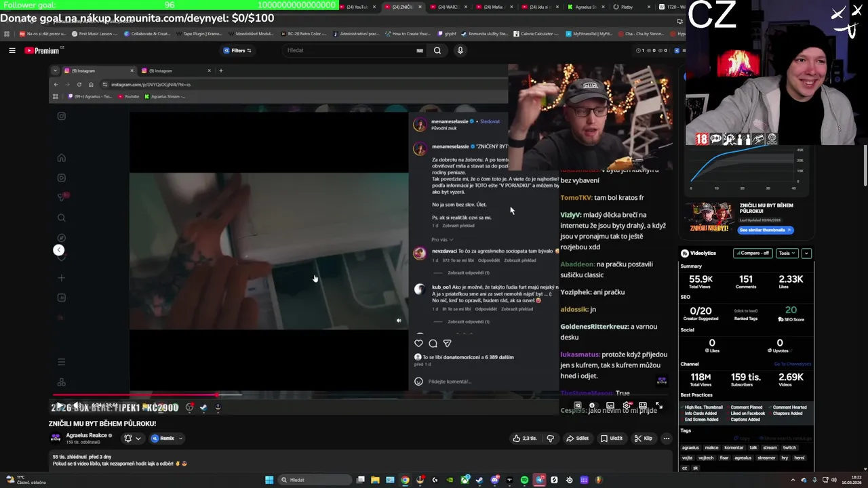Share the video with the Sdílet button

point(578,439)
